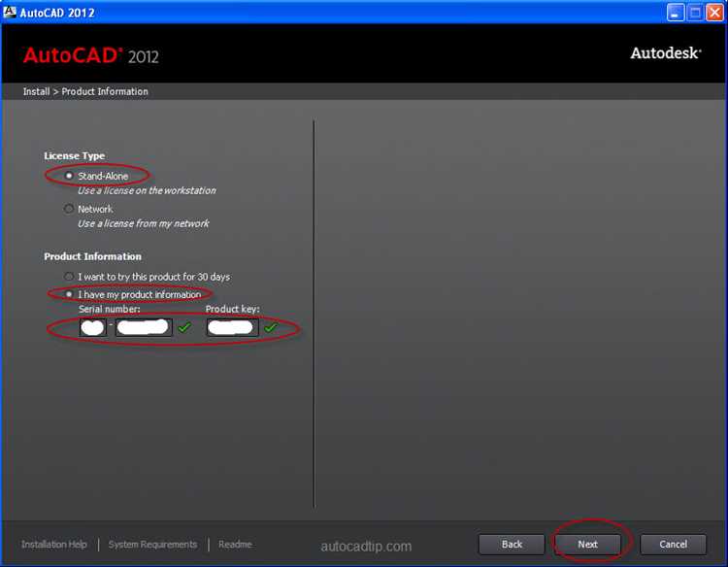Go Back to the previous step

point(512,545)
